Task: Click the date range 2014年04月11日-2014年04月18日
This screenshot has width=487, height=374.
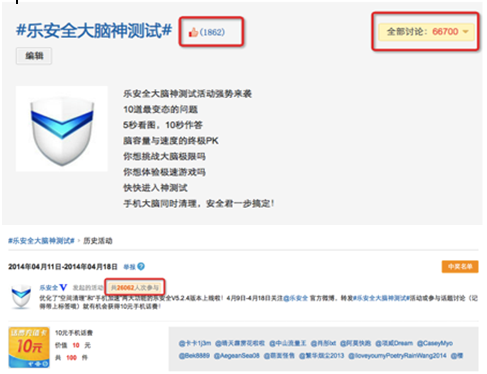Action: coord(63,267)
